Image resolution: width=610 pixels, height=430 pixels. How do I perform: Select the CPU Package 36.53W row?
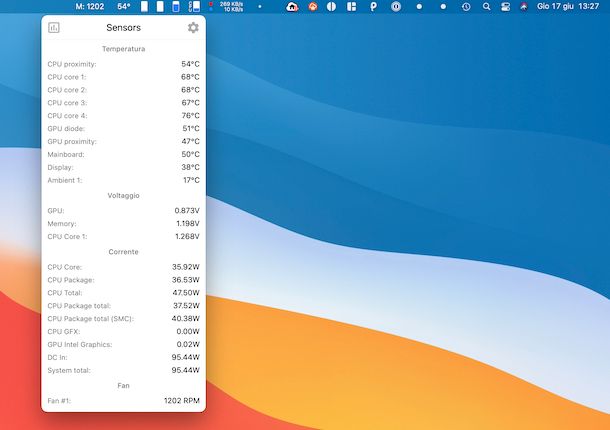(123, 280)
